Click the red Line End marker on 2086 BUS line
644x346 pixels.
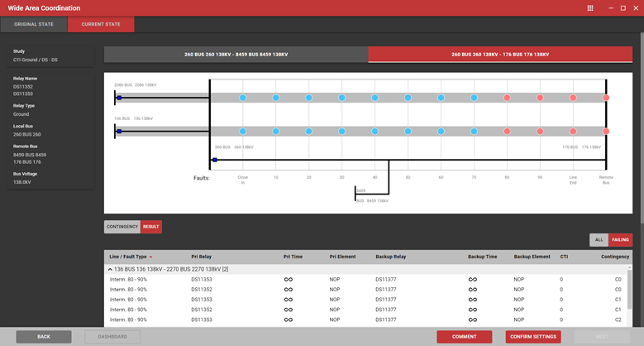573,98
